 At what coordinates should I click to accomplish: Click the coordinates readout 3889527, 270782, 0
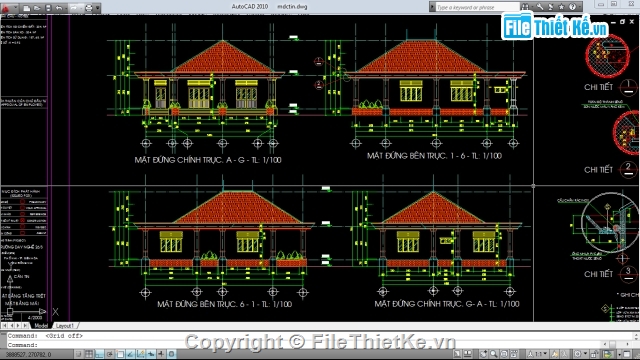coord(29,354)
